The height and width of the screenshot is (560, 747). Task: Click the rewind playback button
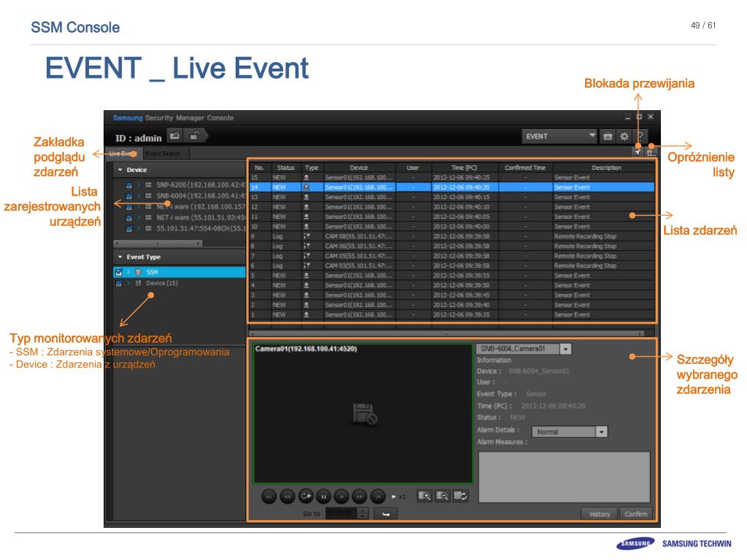tap(287, 497)
